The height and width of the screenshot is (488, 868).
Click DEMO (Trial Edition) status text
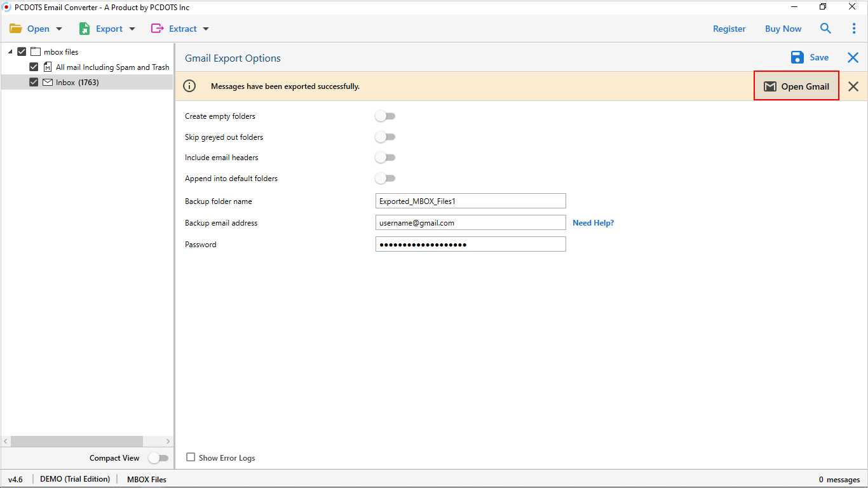point(75,479)
